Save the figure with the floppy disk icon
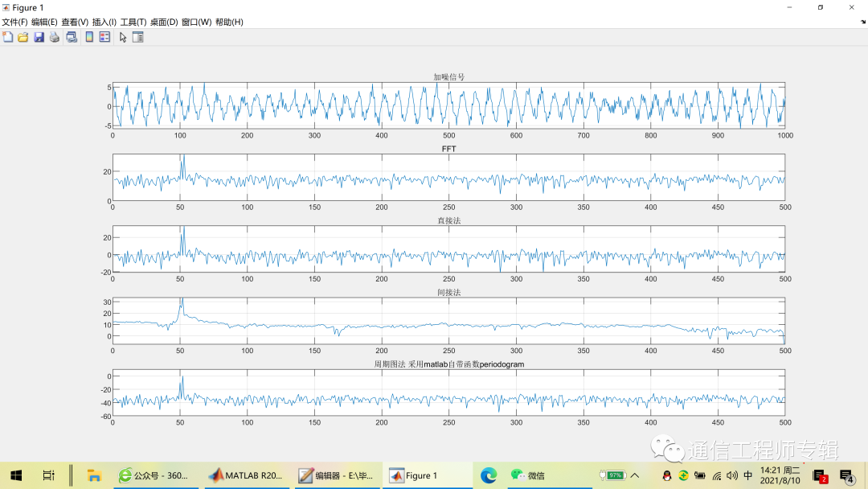This screenshot has width=868, height=489. click(x=39, y=37)
